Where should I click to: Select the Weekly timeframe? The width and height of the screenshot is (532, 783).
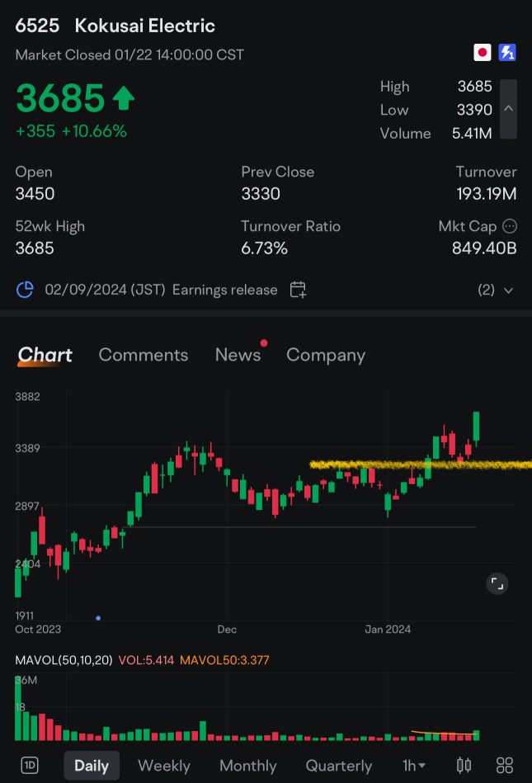pos(164,766)
